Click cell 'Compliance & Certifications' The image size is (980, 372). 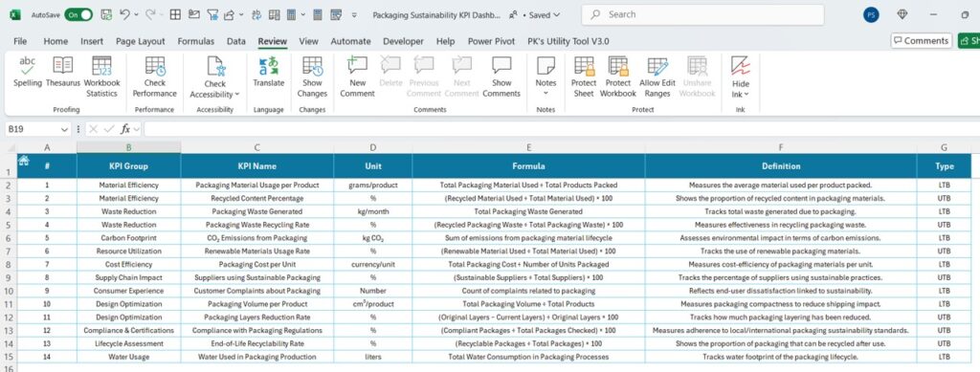coord(129,330)
